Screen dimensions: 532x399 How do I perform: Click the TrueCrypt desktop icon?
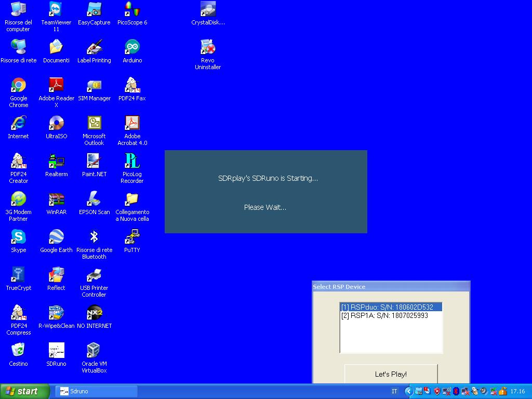coord(18,275)
